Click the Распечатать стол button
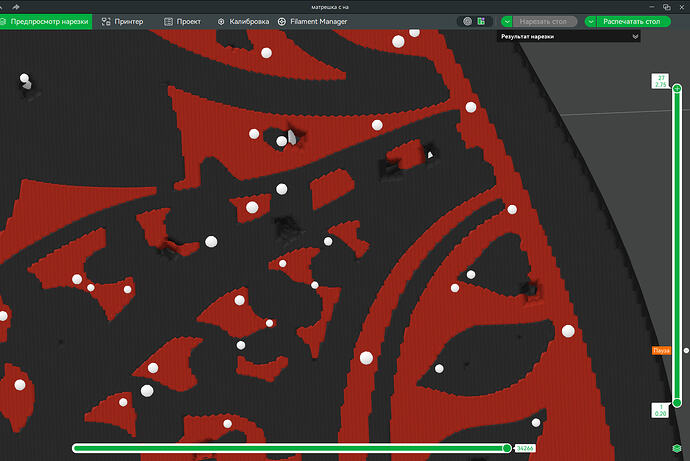Screen dimensions: 690x461 coord(633,22)
